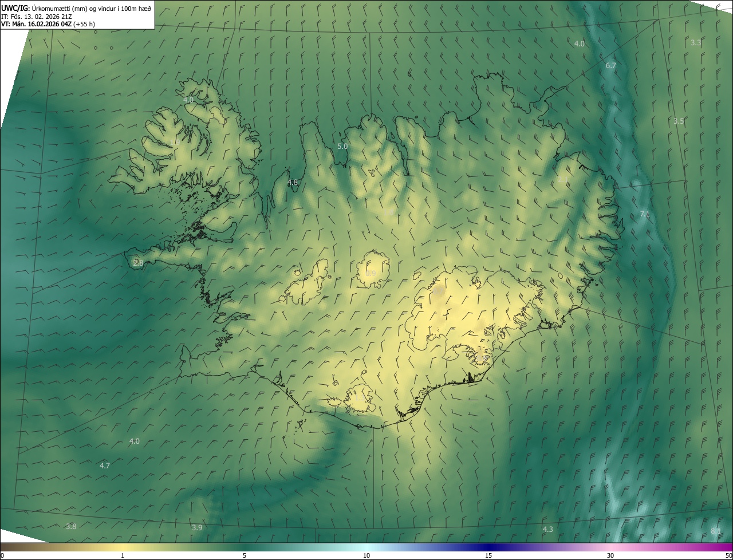Click the 3.8 value label
This screenshot has width=733, height=560.
click(71, 527)
